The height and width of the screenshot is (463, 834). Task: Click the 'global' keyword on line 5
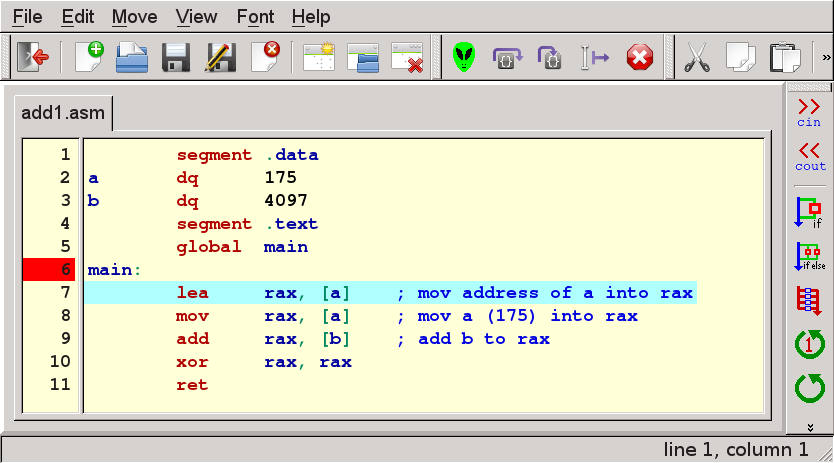click(208, 247)
